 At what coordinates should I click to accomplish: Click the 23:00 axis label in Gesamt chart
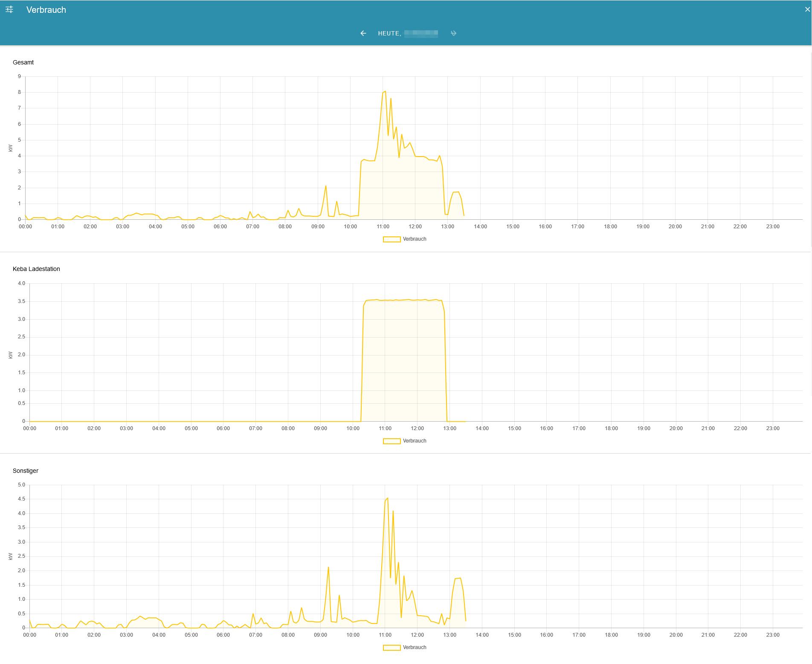click(773, 227)
